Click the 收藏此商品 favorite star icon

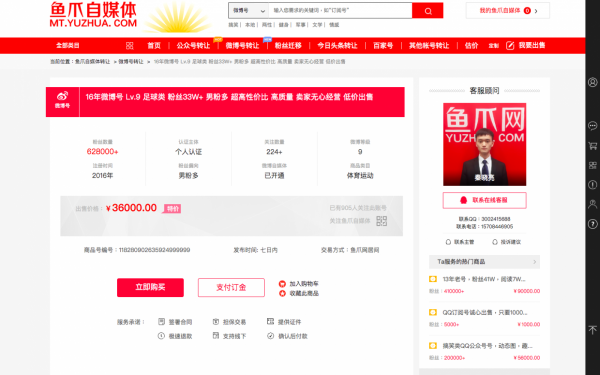pos(282,293)
